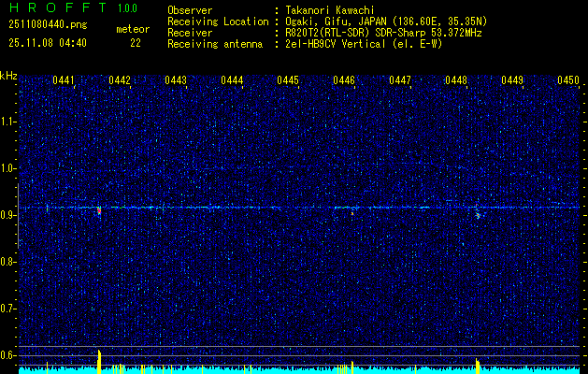588x374 pixels.
Task: Click the Receiver field label
Action: point(190,33)
